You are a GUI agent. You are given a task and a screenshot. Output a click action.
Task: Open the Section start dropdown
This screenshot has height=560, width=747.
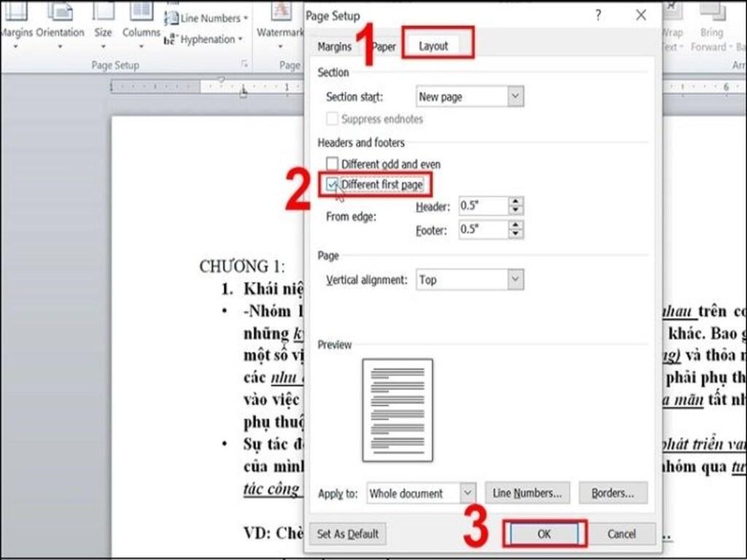point(515,96)
